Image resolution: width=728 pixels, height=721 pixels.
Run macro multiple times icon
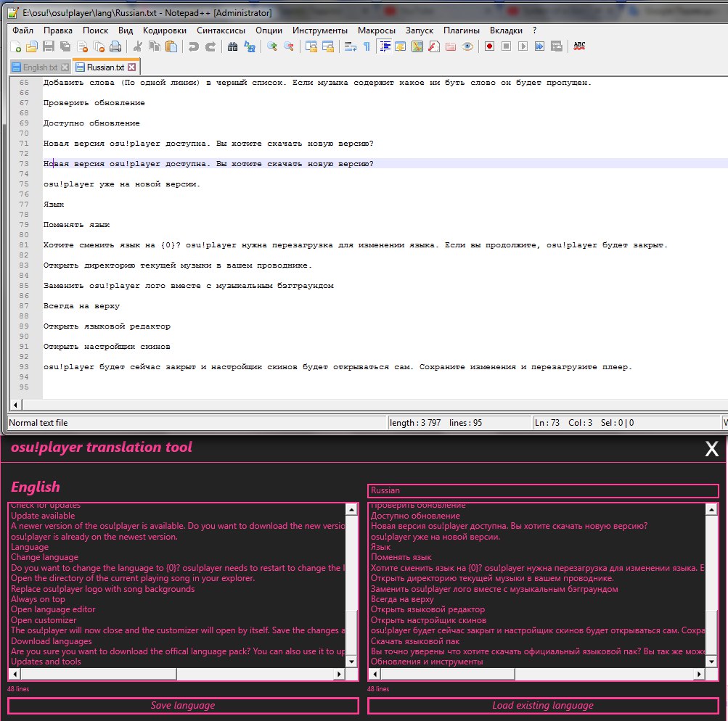(x=539, y=46)
